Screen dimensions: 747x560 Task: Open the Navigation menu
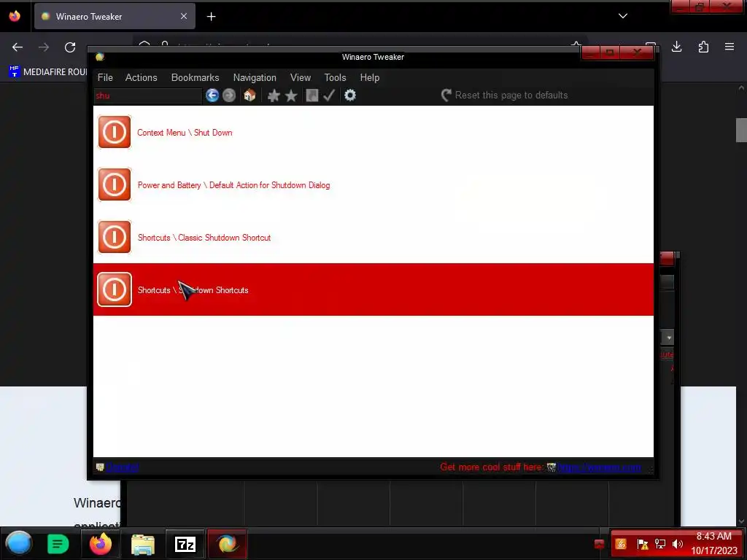pos(255,77)
